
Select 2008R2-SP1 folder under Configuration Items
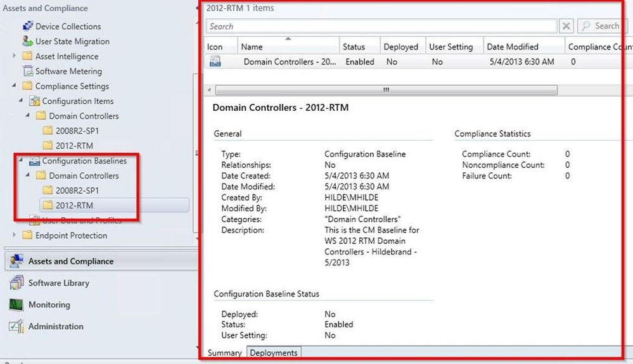(x=71, y=130)
